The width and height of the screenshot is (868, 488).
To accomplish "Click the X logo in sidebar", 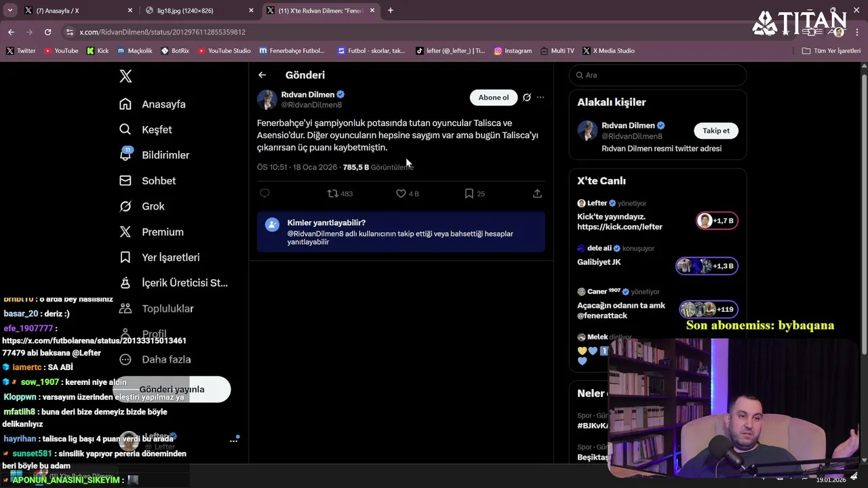I will point(125,76).
